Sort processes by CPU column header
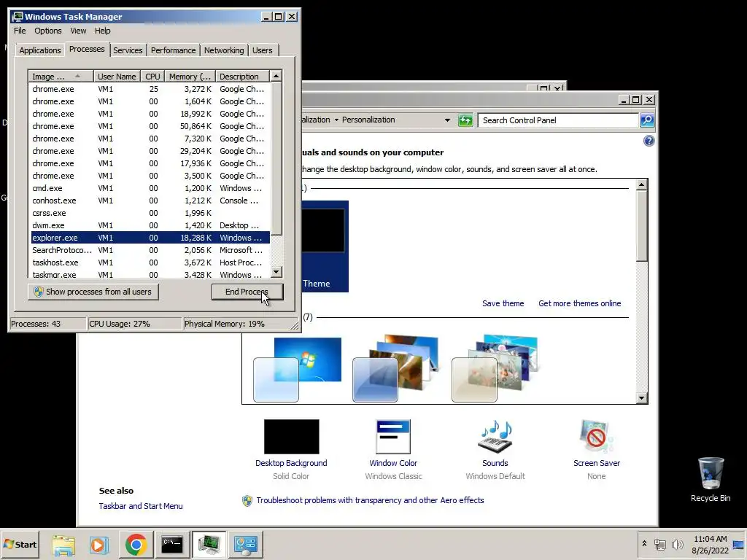The width and height of the screenshot is (747, 560). click(x=153, y=76)
